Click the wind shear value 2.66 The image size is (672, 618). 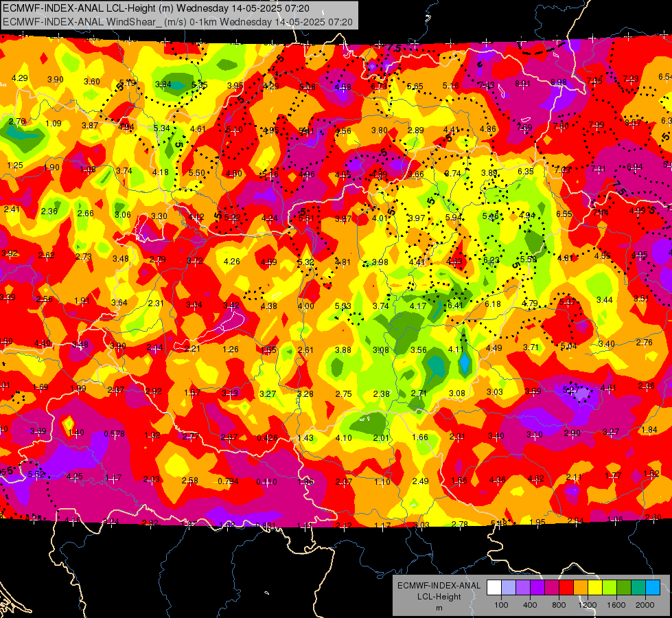point(85,213)
